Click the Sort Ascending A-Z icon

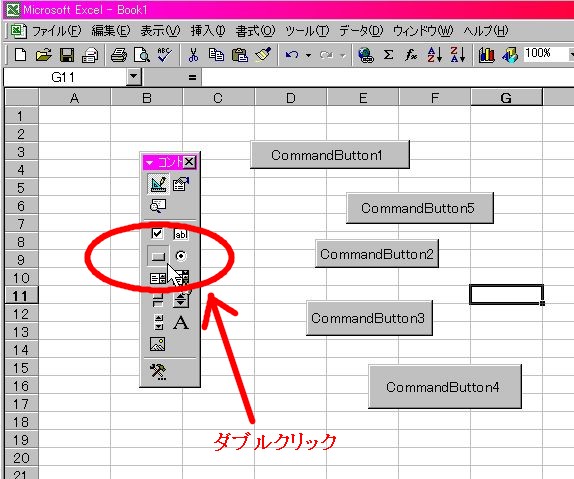pos(435,55)
